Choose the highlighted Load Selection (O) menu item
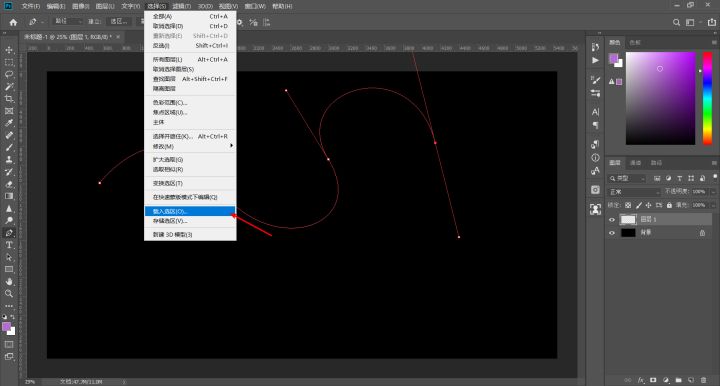The width and height of the screenshot is (720, 386). click(x=190, y=211)
